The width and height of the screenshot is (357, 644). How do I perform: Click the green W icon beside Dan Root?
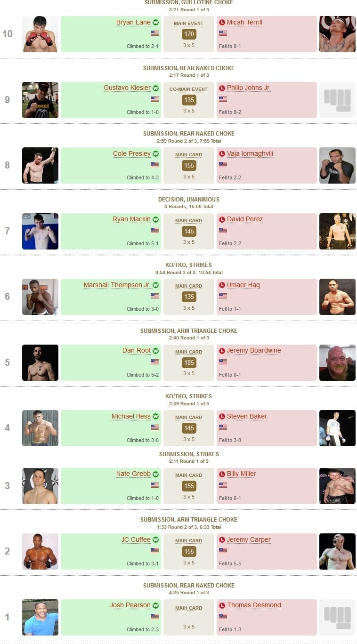tap(155, 351)
